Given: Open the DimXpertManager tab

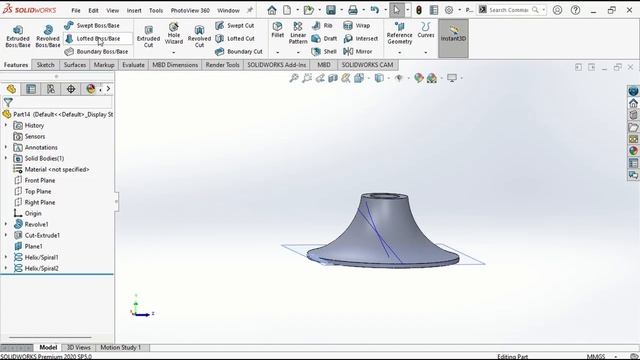Looking at the screenshot, I should 71,89.
